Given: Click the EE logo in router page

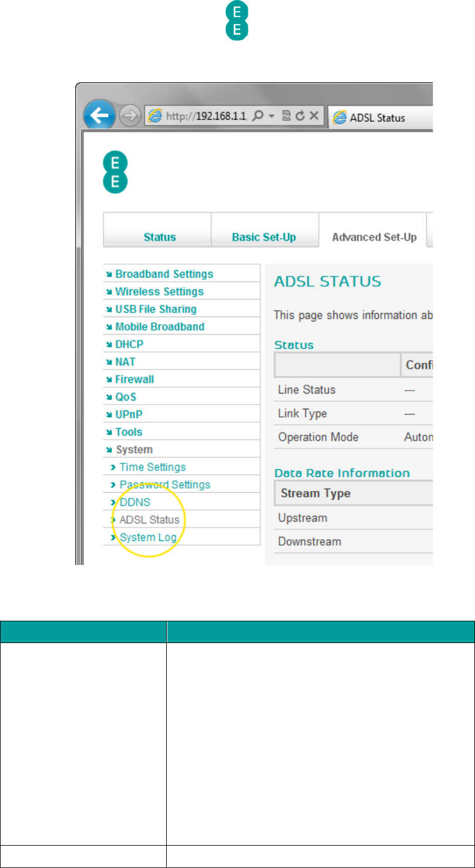Looking at the screenshot, I should (115, 173).
